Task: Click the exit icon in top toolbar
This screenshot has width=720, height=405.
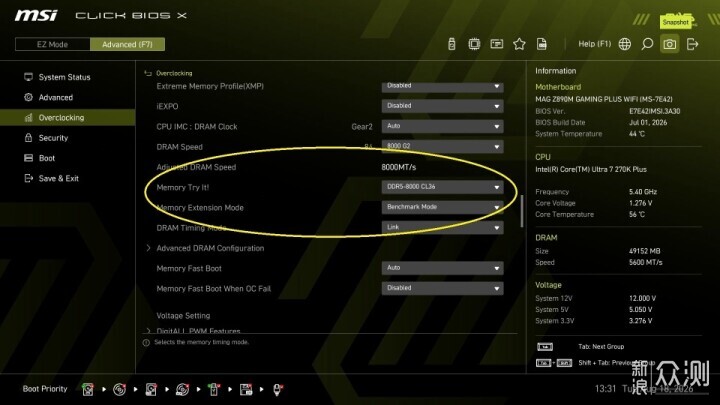Action: coord(692,44)
